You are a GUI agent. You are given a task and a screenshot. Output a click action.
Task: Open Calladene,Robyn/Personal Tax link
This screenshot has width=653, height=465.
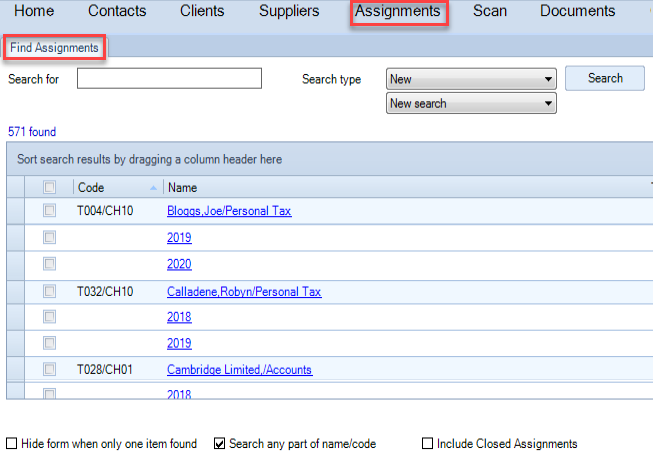pyautogui.click(x=244, y=292)
